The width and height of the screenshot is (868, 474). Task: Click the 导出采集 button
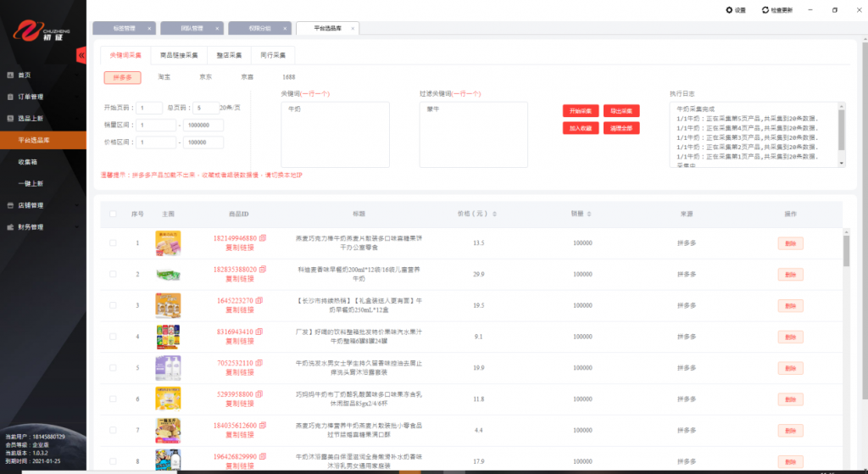[621, 111]
